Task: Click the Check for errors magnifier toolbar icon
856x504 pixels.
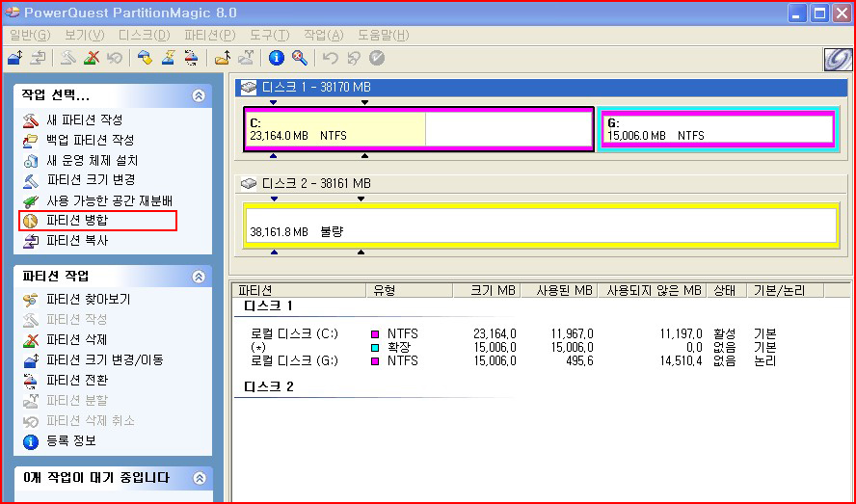Action: [300, 57]
